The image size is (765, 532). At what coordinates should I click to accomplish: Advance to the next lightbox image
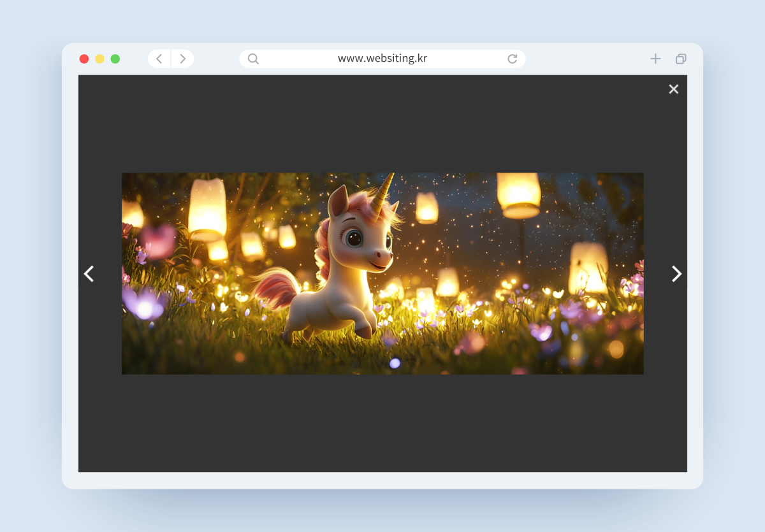click(x=676, y=274)
